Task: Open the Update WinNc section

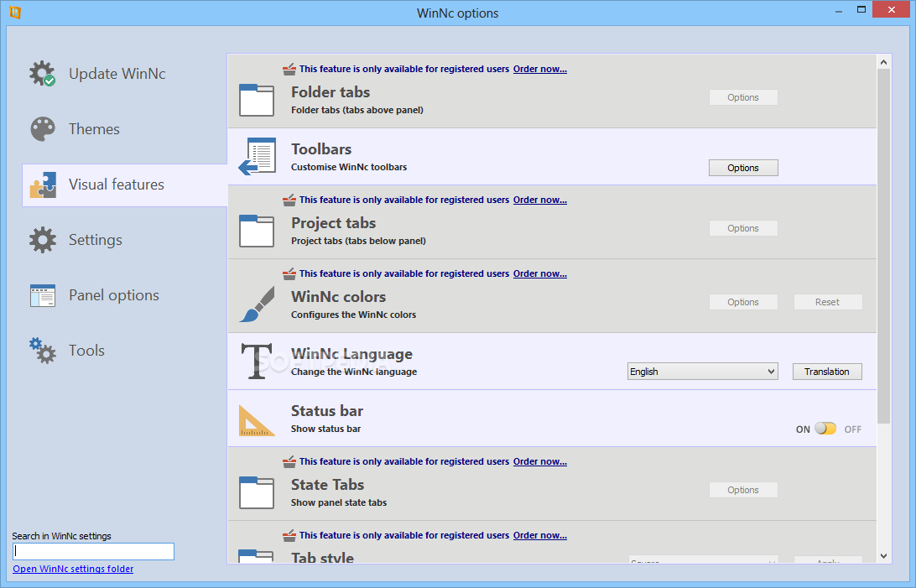Action: point(117,74)
